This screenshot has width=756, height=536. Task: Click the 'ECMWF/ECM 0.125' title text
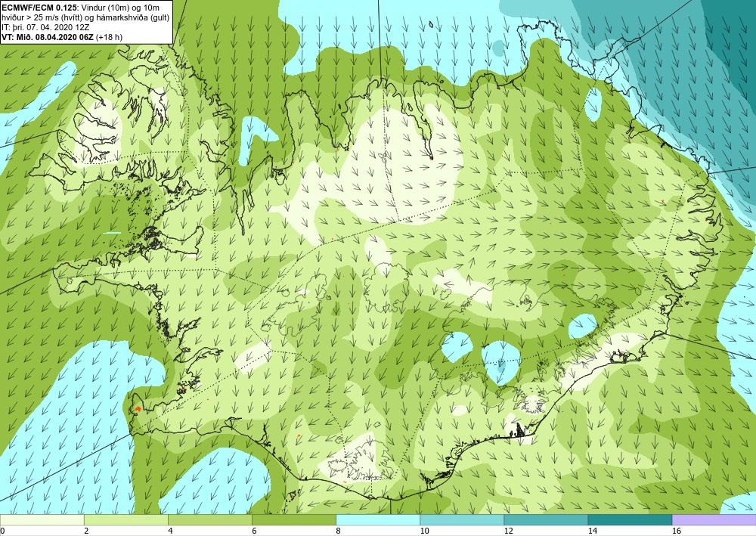click(x=38, y=8)
